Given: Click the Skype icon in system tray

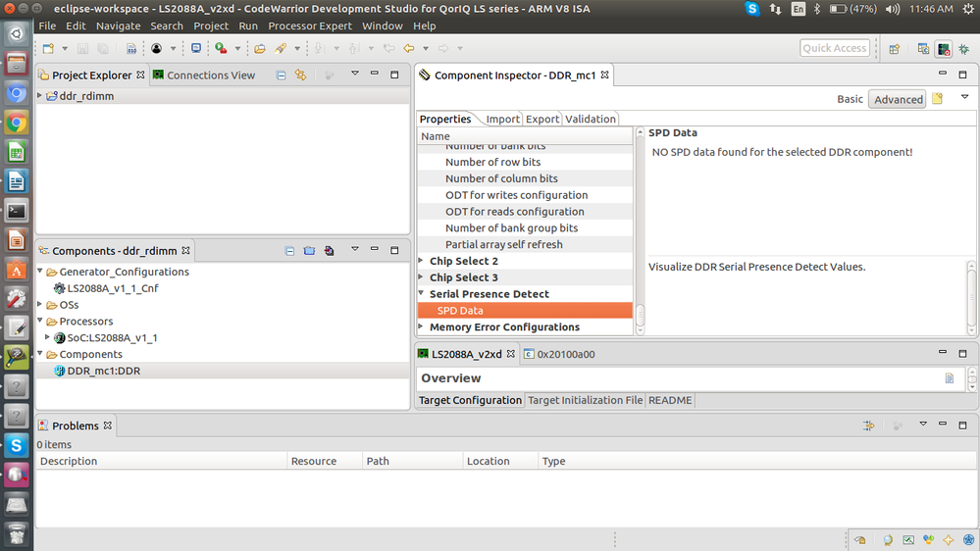Looking at the screenshot, I should coord(752,9).
